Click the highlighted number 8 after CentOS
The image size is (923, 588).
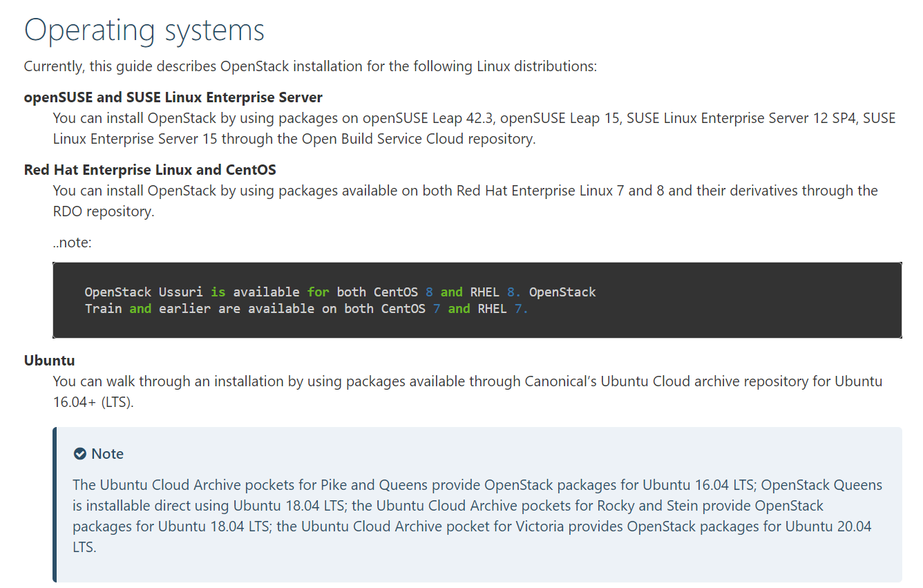[x=428, y=292]
